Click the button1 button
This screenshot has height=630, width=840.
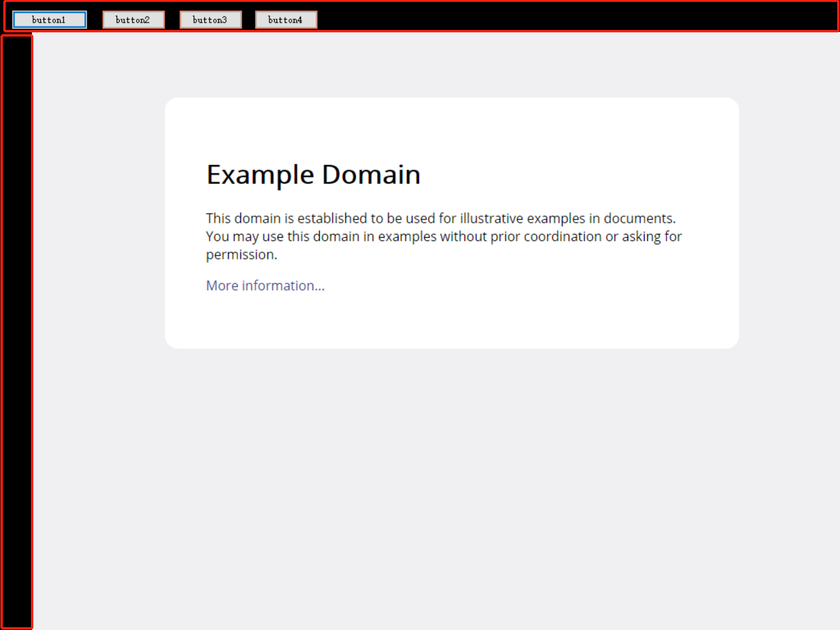pyautogui.click(x=50, y=20)
